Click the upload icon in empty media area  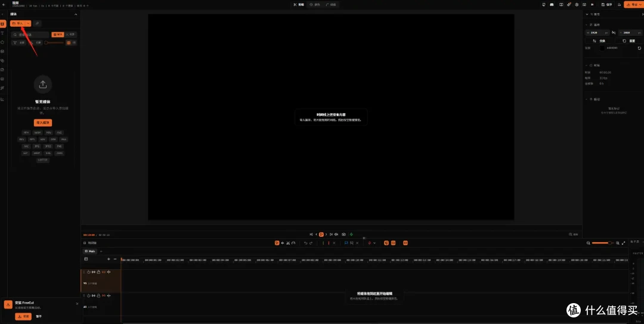click(x=43, y=84)
